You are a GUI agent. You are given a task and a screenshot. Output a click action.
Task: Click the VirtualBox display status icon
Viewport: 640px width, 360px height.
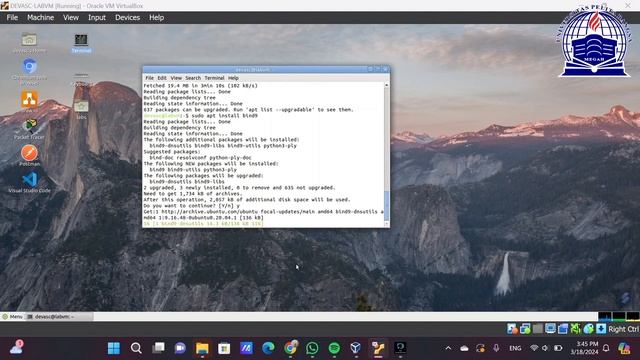(x=550, y=329)
